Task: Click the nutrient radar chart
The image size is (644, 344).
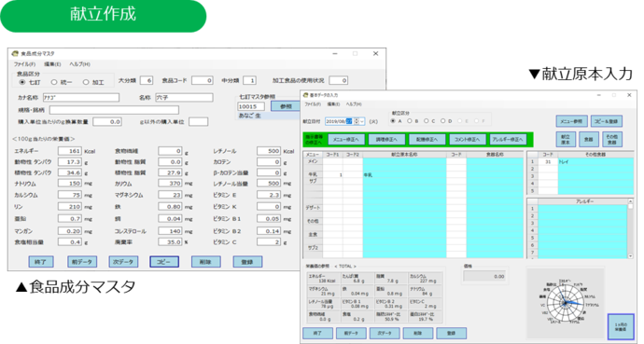Action: [x=566, y=303]
